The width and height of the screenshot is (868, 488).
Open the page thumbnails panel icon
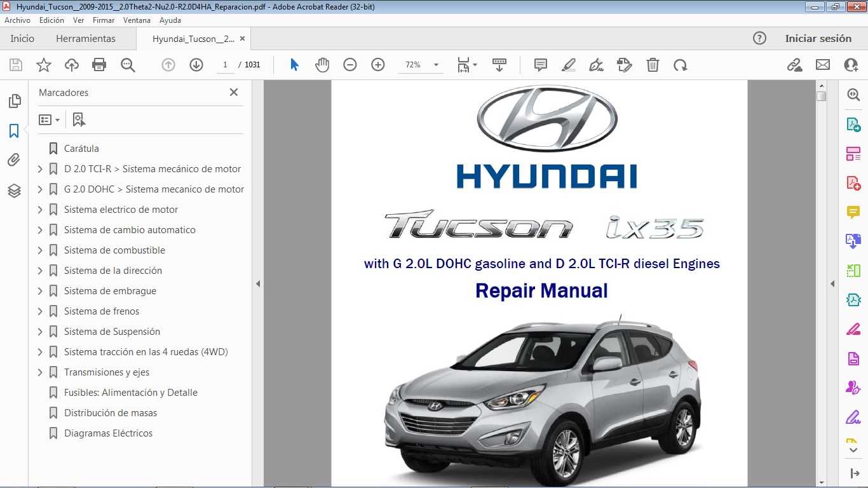(14, 101)
